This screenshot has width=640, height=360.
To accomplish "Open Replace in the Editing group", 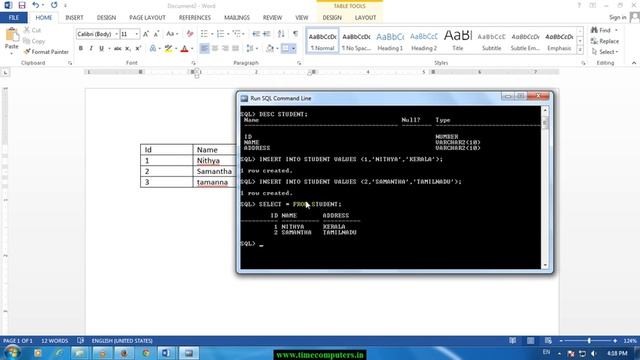I will pyautogui.click(x=605, y=41).
